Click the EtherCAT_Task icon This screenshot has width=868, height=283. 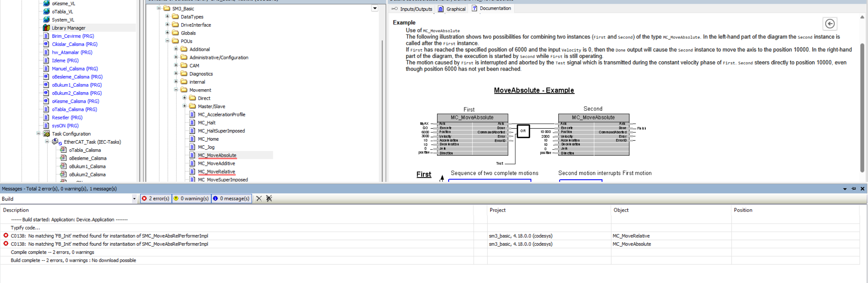[x=56, y=142]
